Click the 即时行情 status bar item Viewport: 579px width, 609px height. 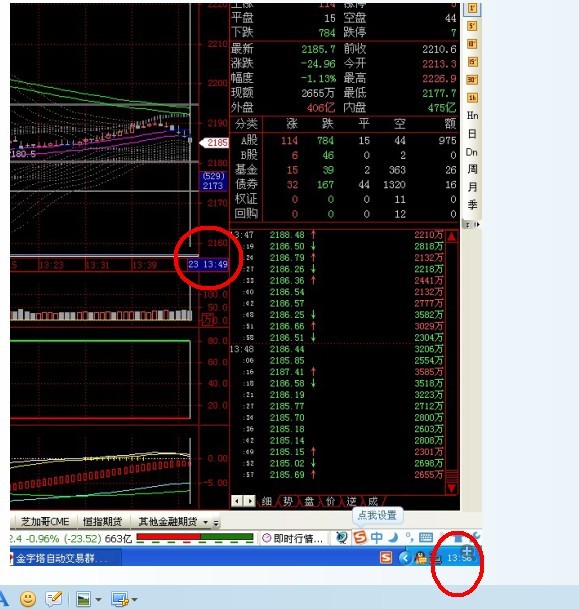294,538
